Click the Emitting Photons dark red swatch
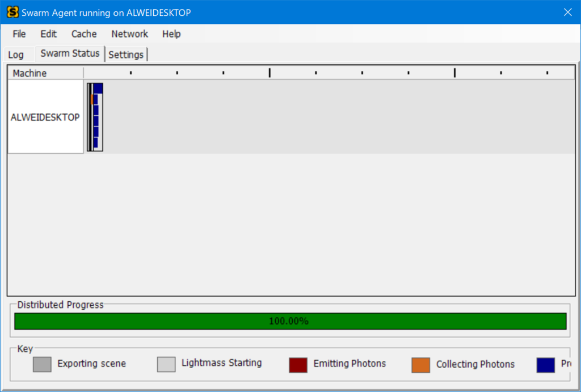Viewport: 581px width, 392px height. [298, 365]
